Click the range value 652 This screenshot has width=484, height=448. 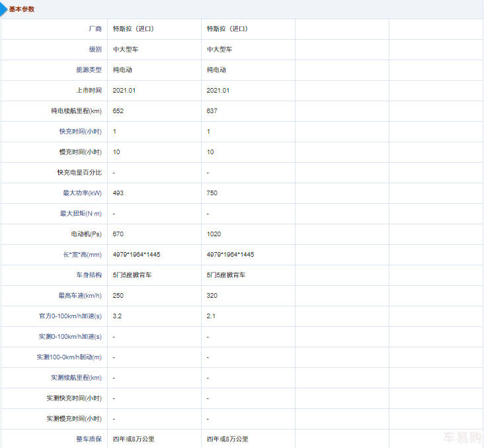pyautogui.click(x=118, y=111)
